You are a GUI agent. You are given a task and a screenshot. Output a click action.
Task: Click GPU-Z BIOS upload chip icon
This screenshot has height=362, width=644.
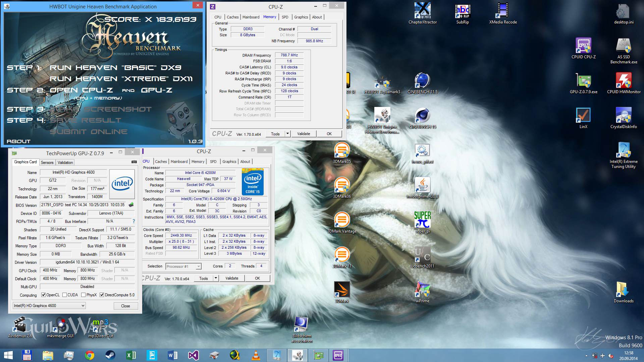(x=131, y=205)
